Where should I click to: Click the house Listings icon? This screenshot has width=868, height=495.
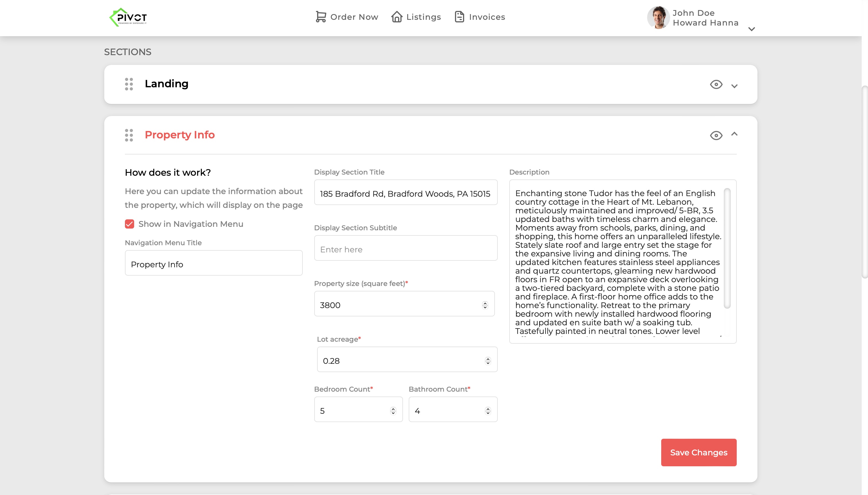click(396, 17)
